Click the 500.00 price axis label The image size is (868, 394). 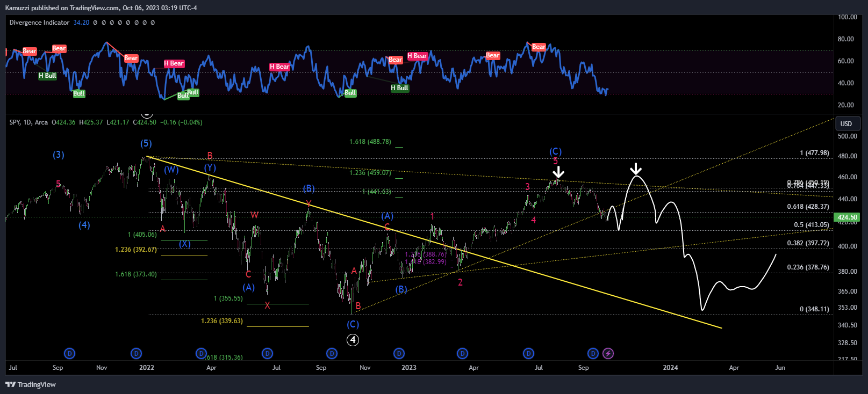pyautogui.click(x=848, y=136)
